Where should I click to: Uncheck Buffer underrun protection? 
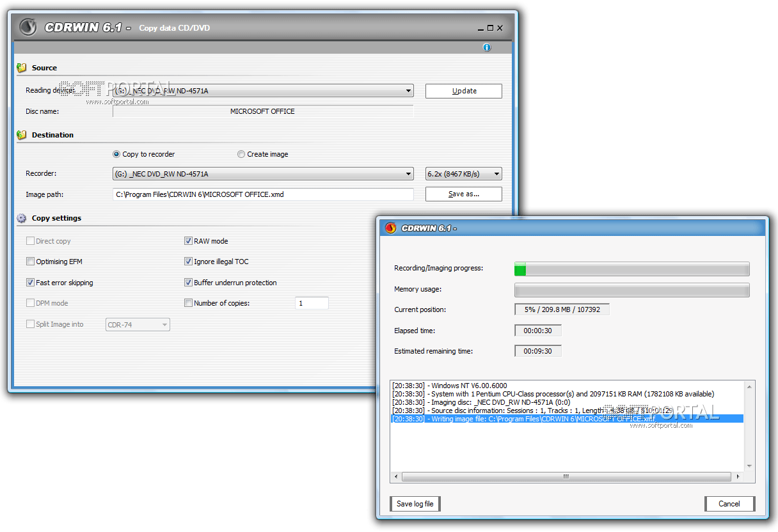coord(188,283)
